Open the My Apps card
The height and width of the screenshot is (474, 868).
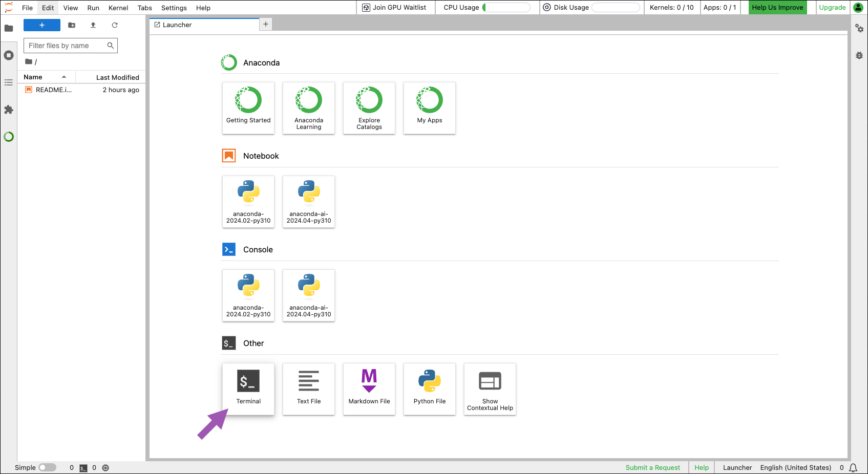tap(430, 108)
